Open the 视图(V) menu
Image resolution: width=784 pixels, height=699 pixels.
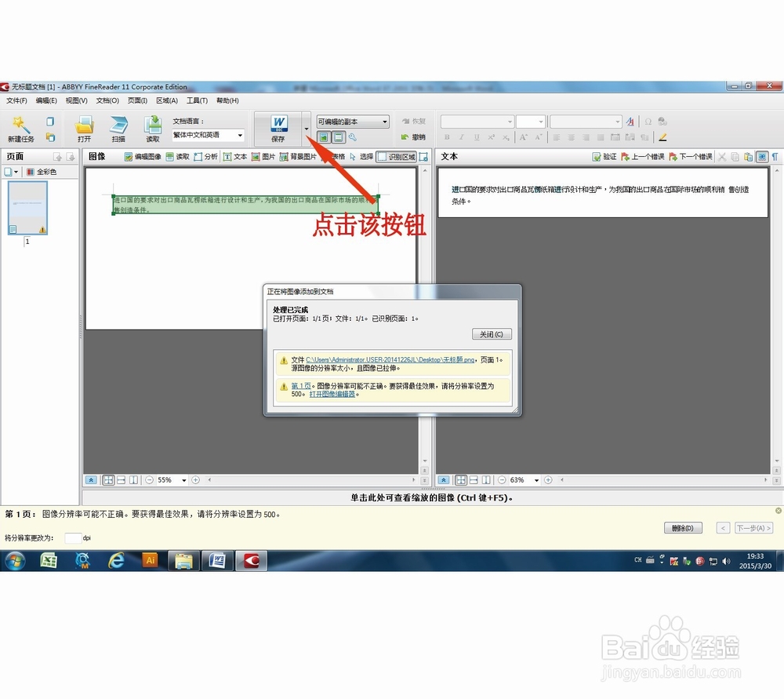(77, 100)
